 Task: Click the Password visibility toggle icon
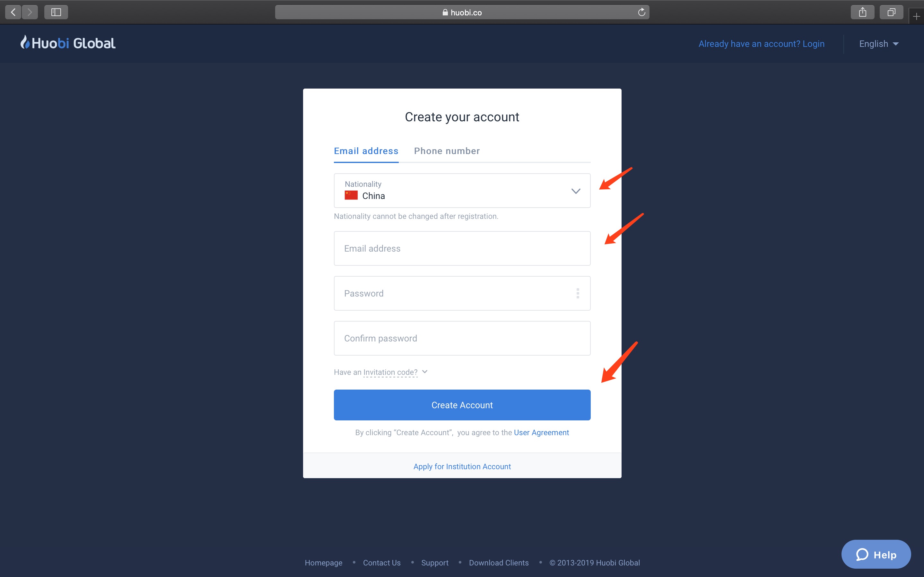577,293
